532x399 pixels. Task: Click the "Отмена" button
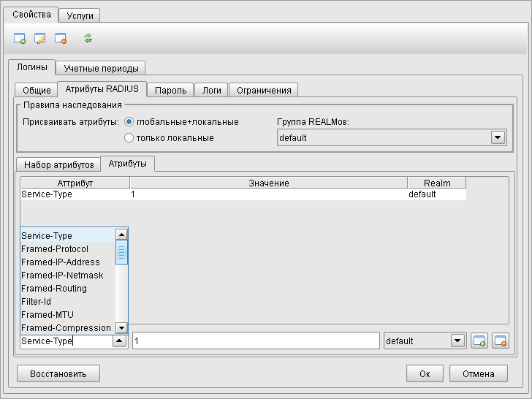click(479, 373)
